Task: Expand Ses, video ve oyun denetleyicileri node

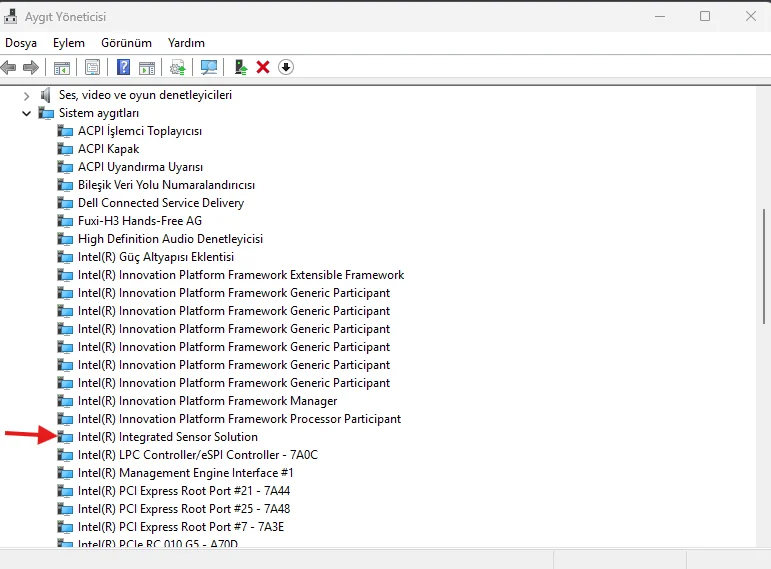Action: [x=27, y=95]
